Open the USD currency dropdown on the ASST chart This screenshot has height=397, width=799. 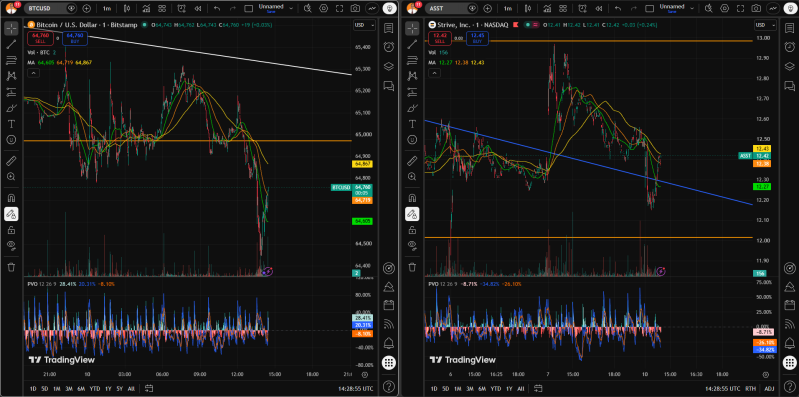pos(764,25)
